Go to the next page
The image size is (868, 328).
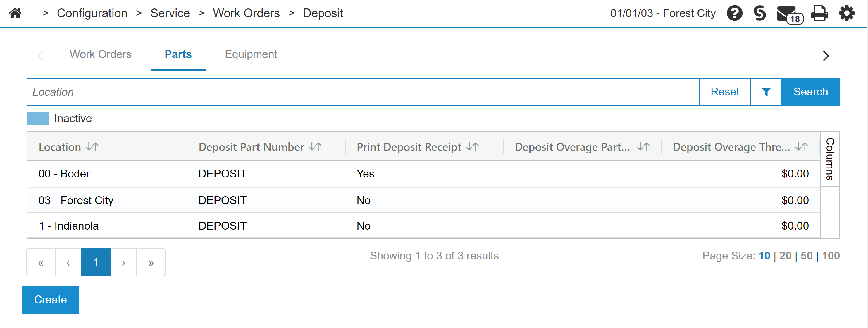coord(124,262)
